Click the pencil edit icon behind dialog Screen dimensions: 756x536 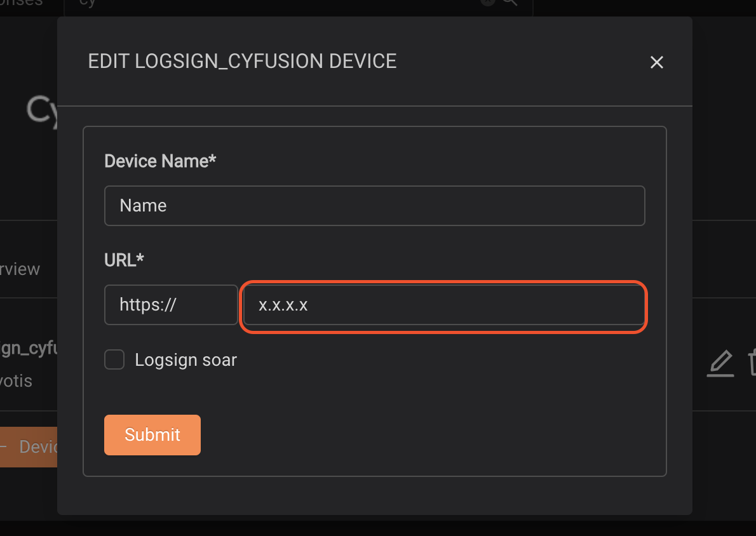point(720,363)
